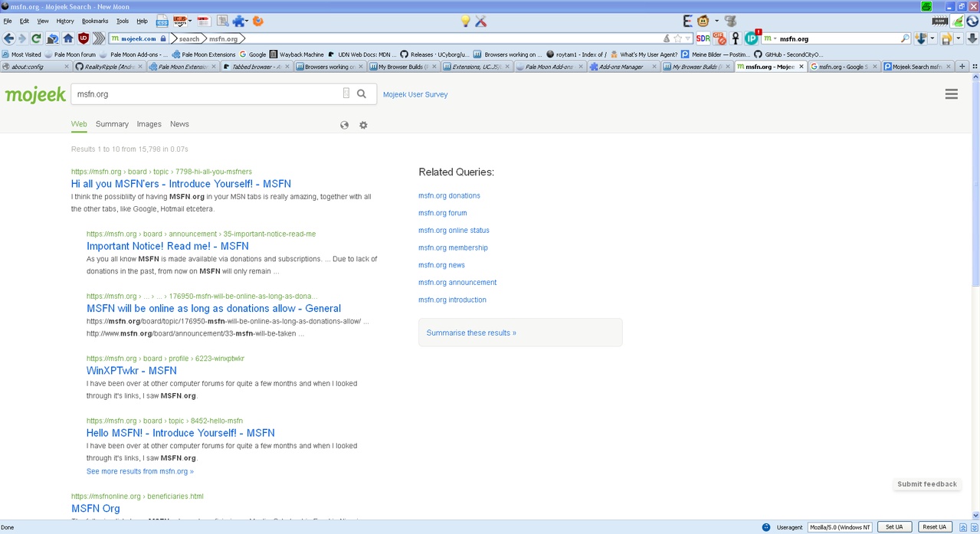Select the Images search tab
980x534 pixels.
coord(149,124)
